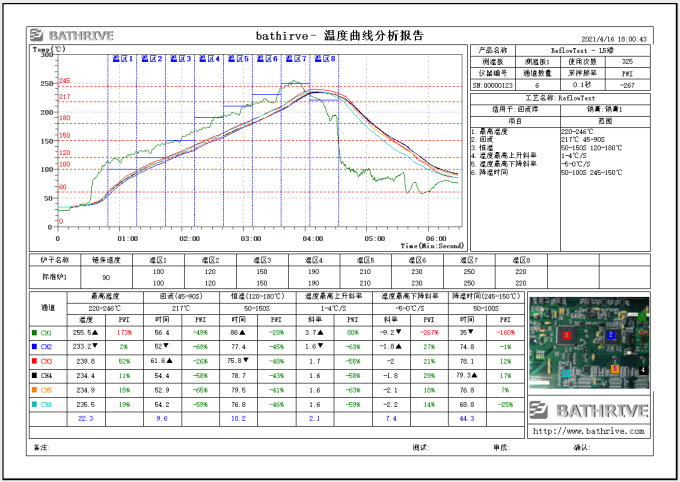Click red probe marker 3 on the PCB photo
The width and height of the screenshot is (680, 482).
(566, 334)
